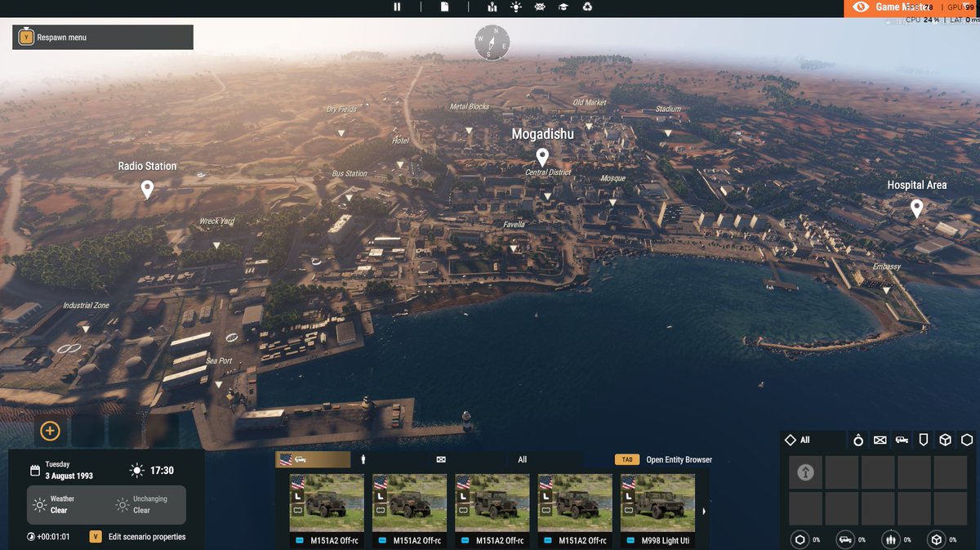This screenshot has width=980, height=550.
Task: Filter by cube object icon in entity panel
Action: tap(945, 440)
